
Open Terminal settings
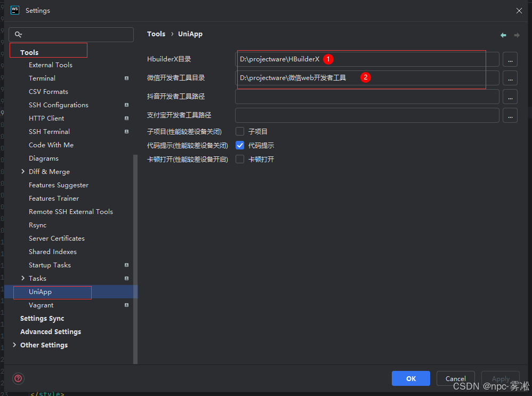click(42, 78)
